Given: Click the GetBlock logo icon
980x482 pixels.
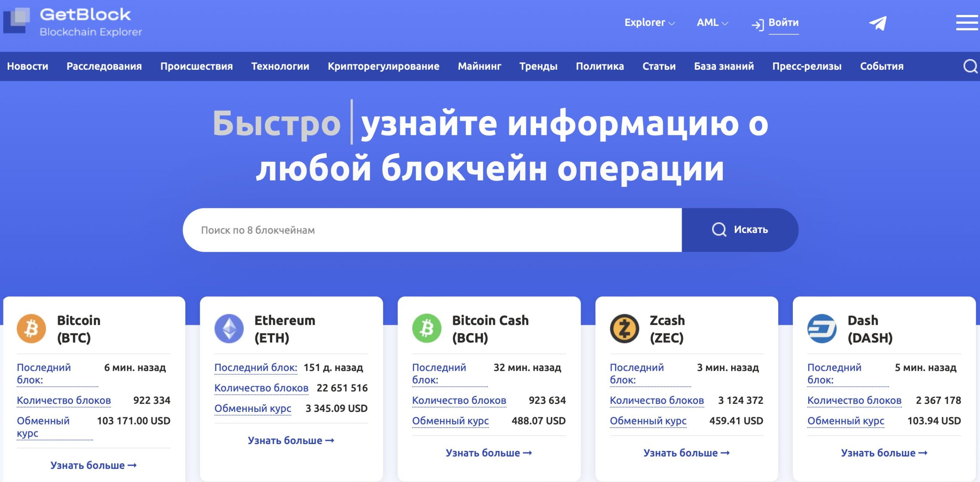Looking at the screenshot, I should [17, 21].
